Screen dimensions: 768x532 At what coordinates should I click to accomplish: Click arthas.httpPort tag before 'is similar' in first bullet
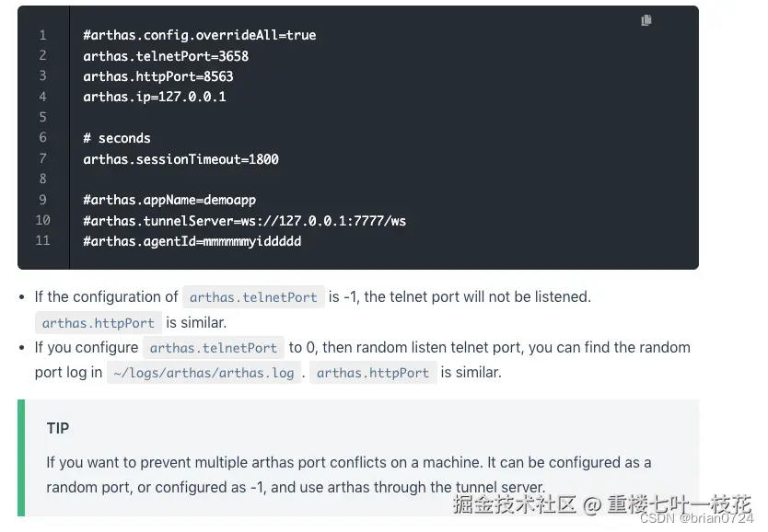(99, 323)
